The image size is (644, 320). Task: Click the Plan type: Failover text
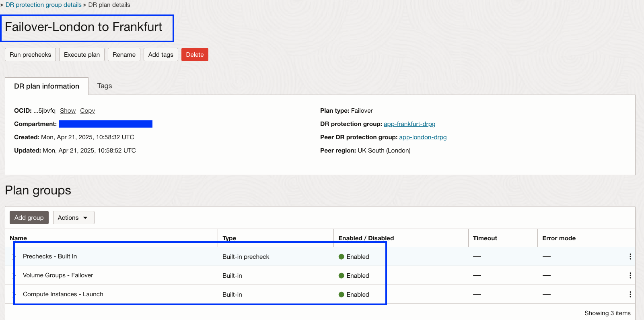[x=346, y=111]
